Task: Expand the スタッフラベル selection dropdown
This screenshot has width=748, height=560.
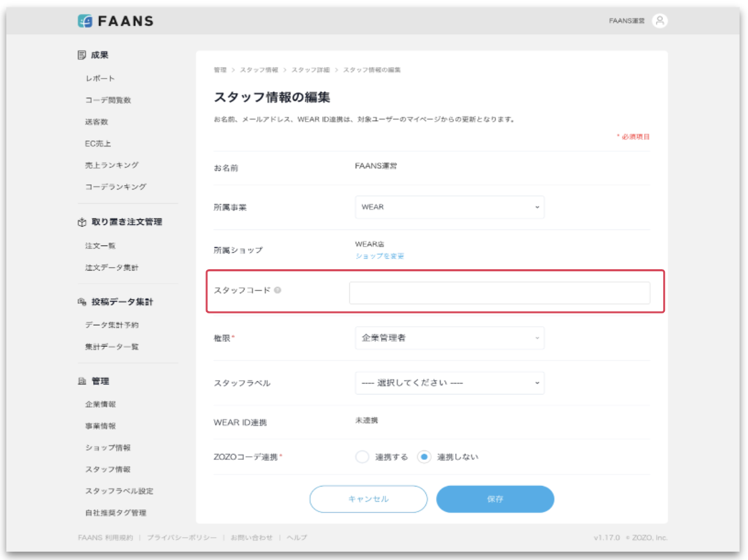Action: [449, 383]
